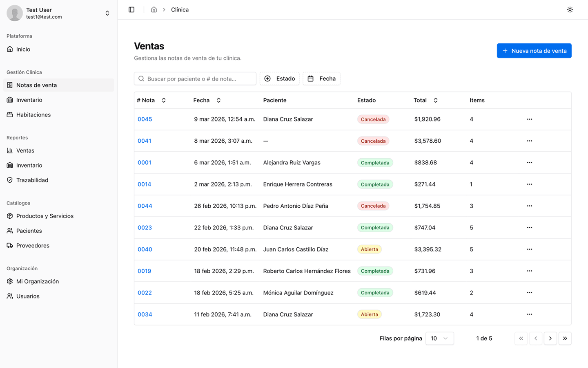Open Trazabilidad report in sidebar

pos(32,180)
